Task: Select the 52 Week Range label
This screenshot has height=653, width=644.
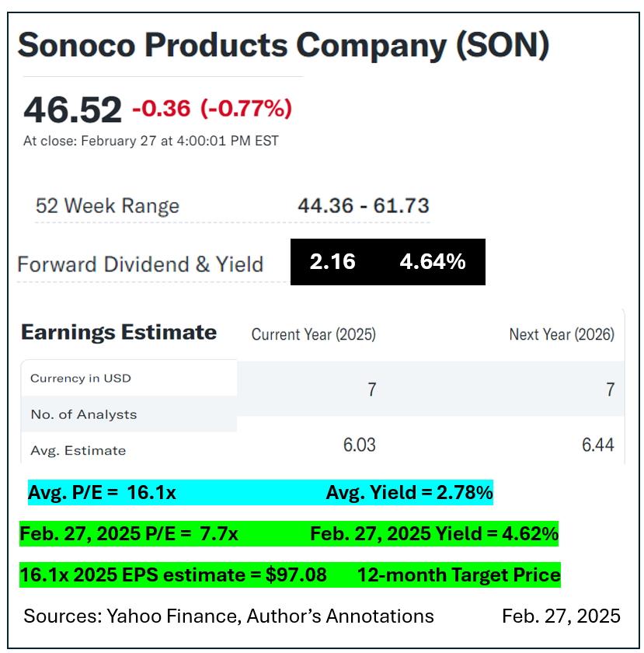Action: pos(107,206)
